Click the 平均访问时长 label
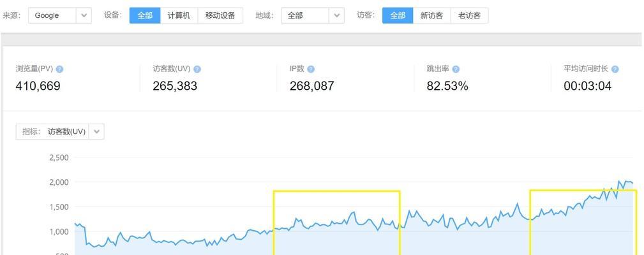The image size is (644, 255). [x=586, y=69]
